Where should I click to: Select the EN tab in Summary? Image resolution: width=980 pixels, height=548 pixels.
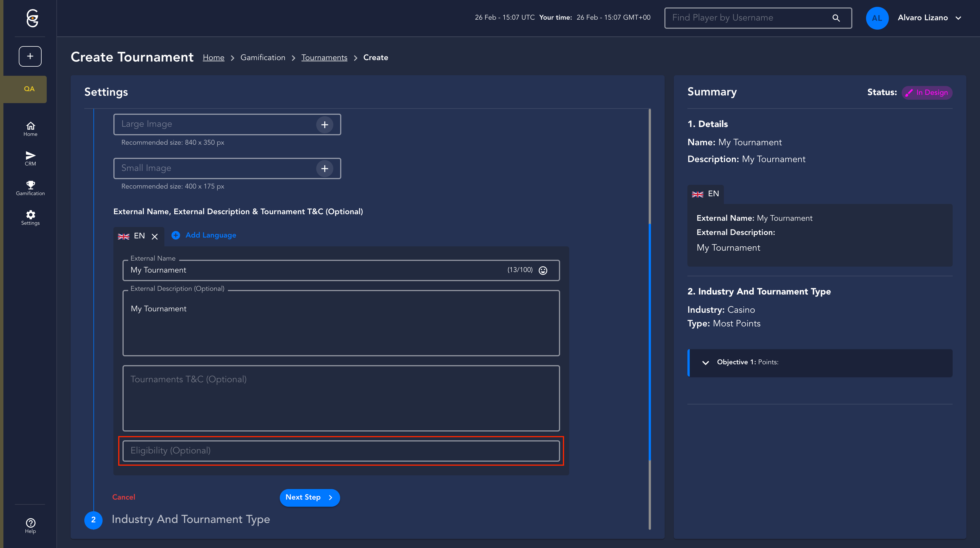705,194
